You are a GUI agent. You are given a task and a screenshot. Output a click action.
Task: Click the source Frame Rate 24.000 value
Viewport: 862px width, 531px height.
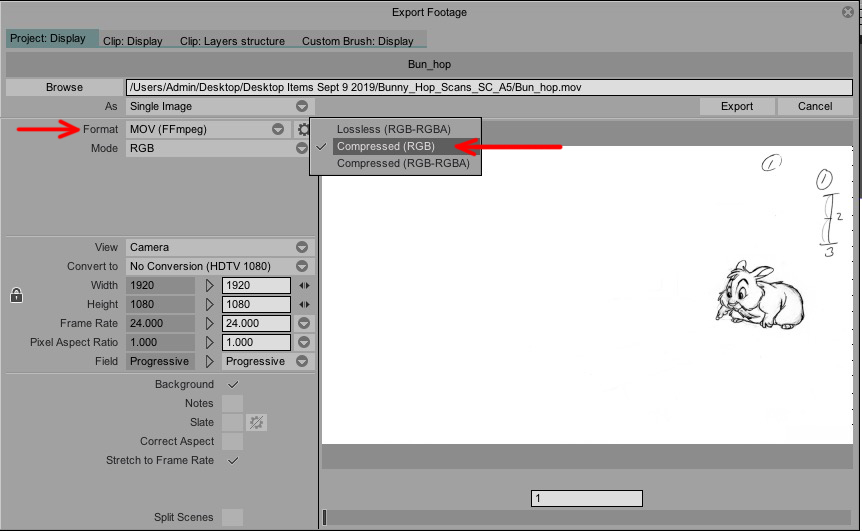[x=160, y=323]
